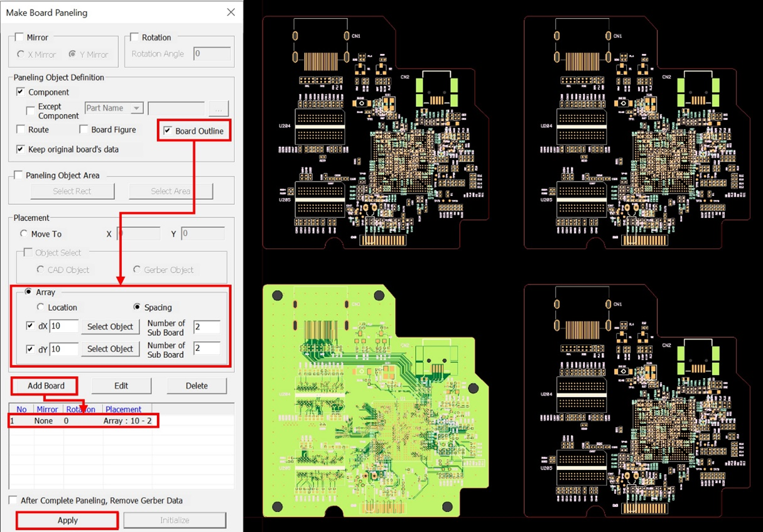The height and width of the screenshot is (532, 763).
Task: Enable the Rotation checkbox
Action: click(134, 38)
